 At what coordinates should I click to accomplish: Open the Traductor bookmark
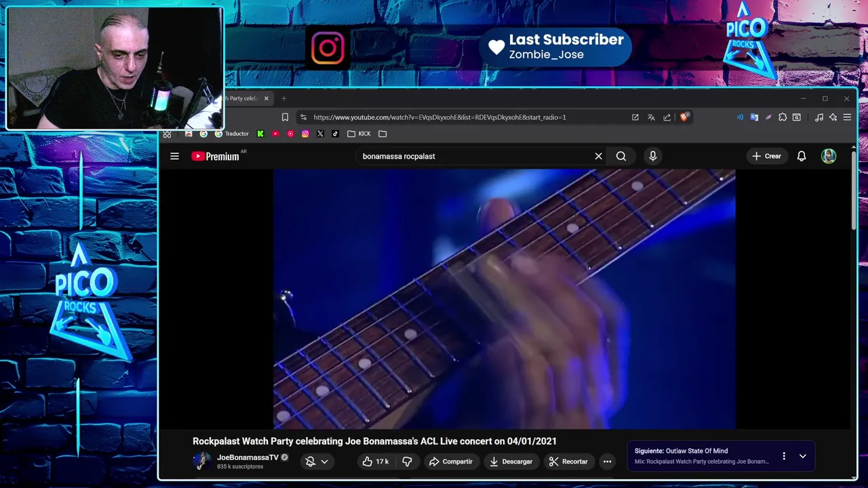[x=231, y=134]
